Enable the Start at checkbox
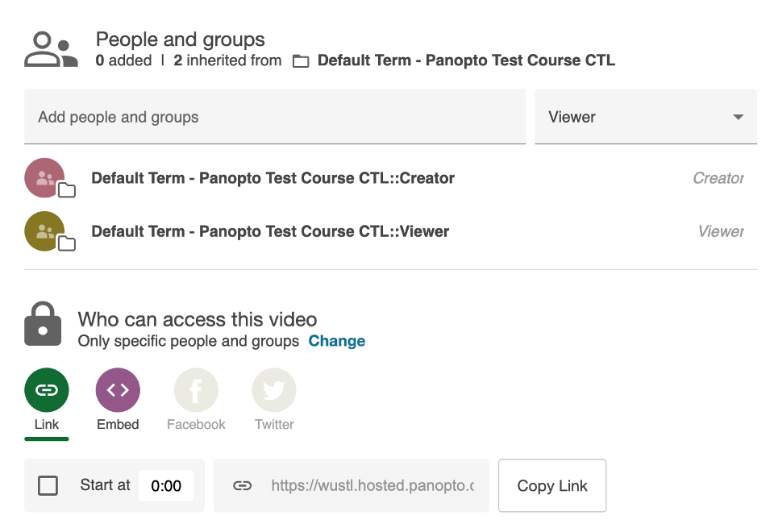 48,485
